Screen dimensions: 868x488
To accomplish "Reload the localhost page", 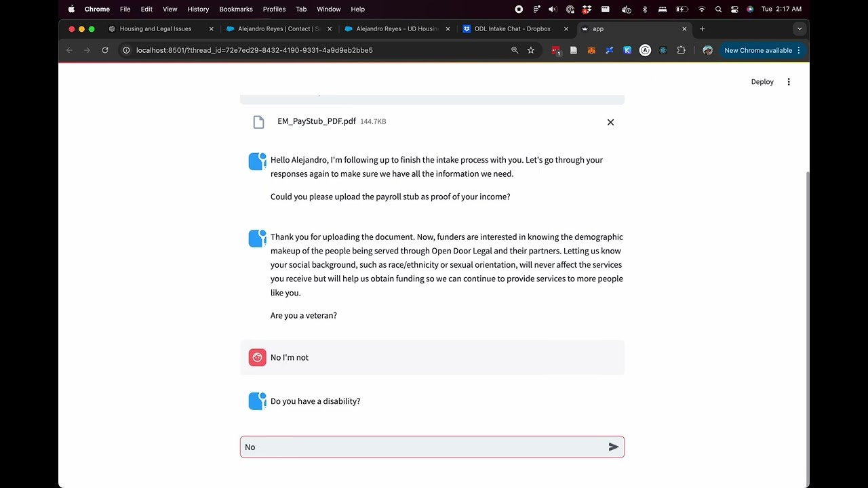I will [x=105, y=50].
